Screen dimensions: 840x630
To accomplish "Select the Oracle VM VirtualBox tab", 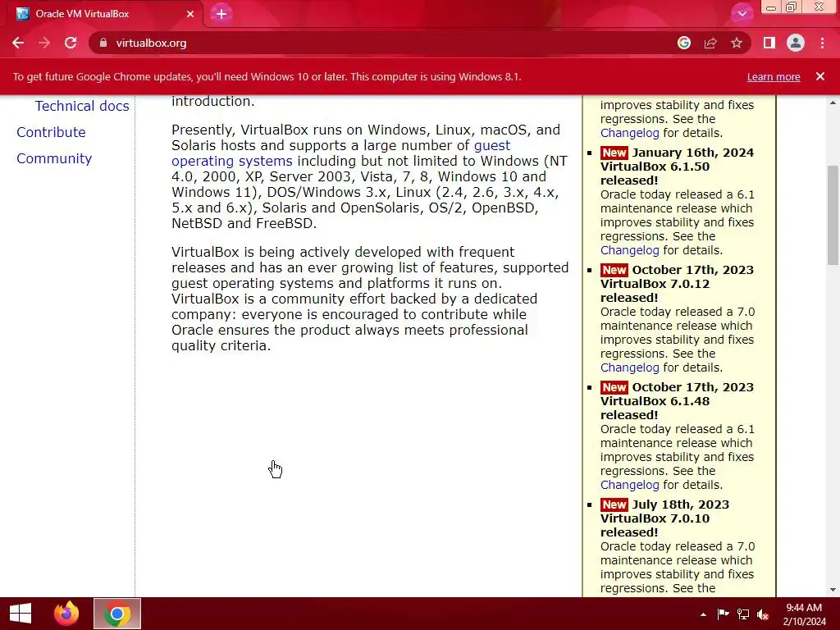I will click(104, 14).
